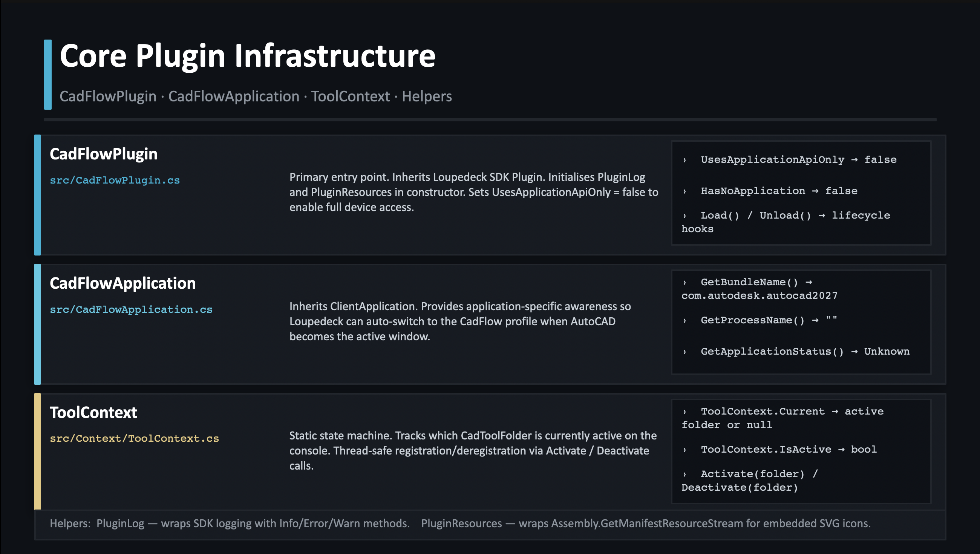Open the src/CadFlowApplication.cs file link

pyautogui.click(x=131, y=309)
